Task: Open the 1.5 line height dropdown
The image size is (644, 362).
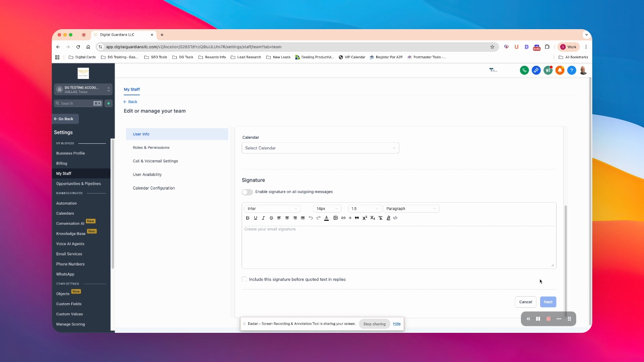Action: click(x=365, y=209)
